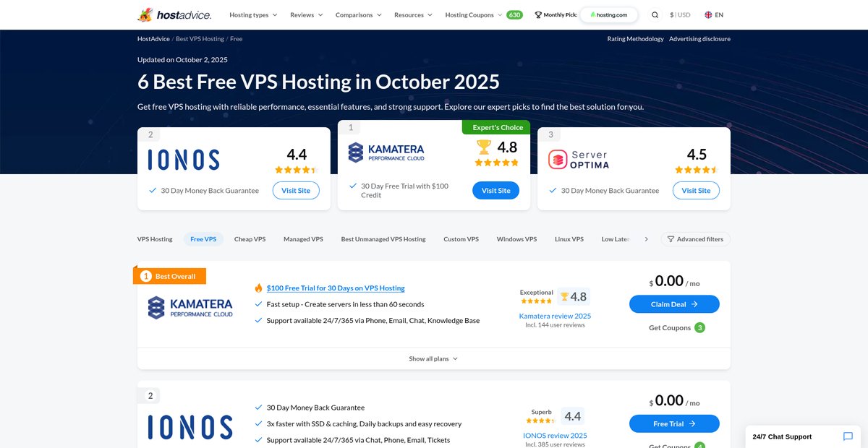This screenshot has width=868, height=448.
Task: Open the Kamatera review 2025 link
Action: [x=555, y=316]
